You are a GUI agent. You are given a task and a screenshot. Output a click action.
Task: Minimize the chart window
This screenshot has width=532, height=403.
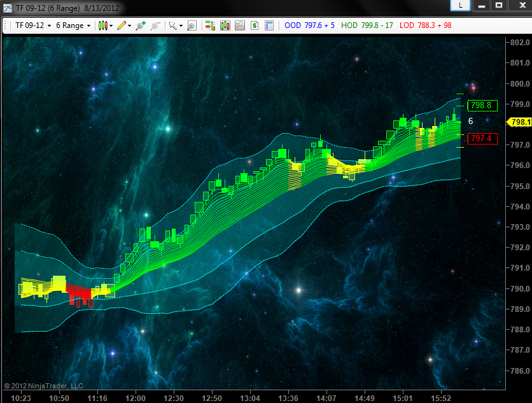(x=482, y=5)
